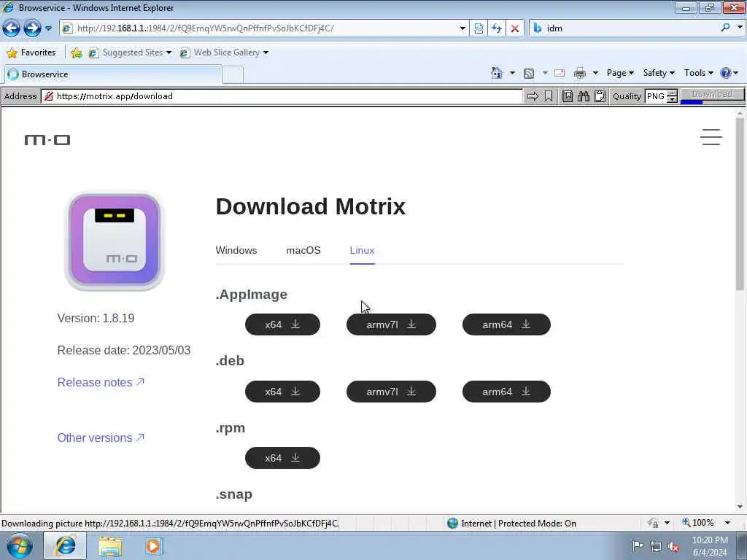Open the recent pages dropdown arrow
Image resolution: width=747 pixels, height=560 pixels.
click(x=49, y=28)
